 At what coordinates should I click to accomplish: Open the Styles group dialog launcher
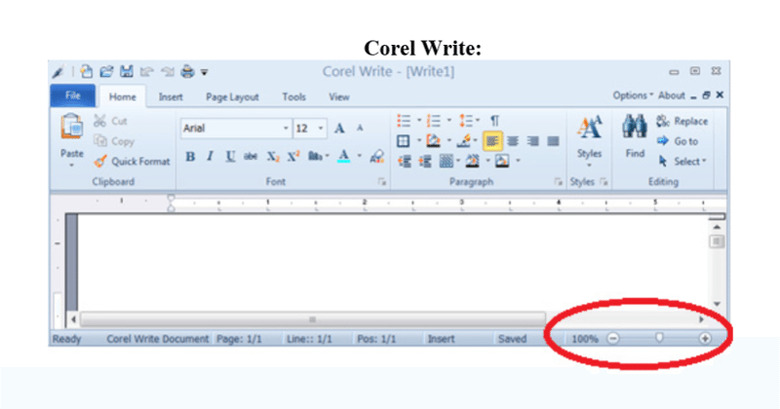(x=604, y=182)
